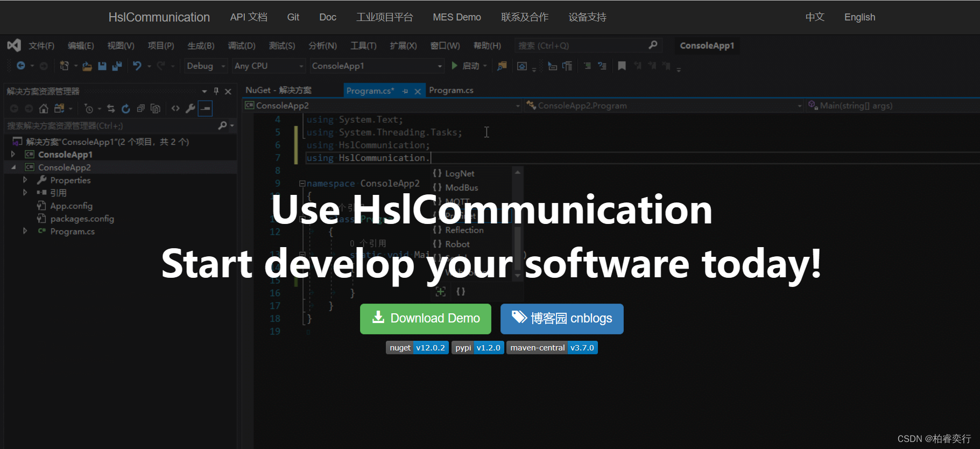Expand the Program.cs tree node
Viewport: 980px width, 449px height.
point(25,231)
